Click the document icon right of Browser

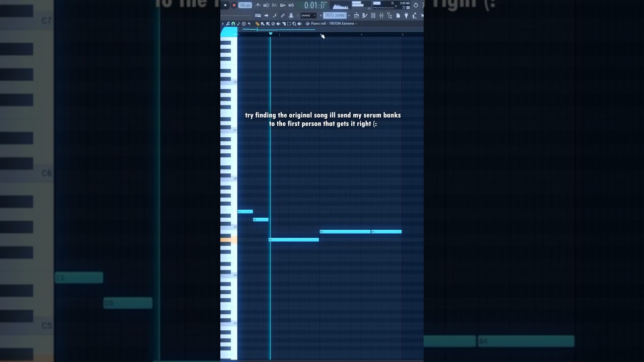point(398,16)
